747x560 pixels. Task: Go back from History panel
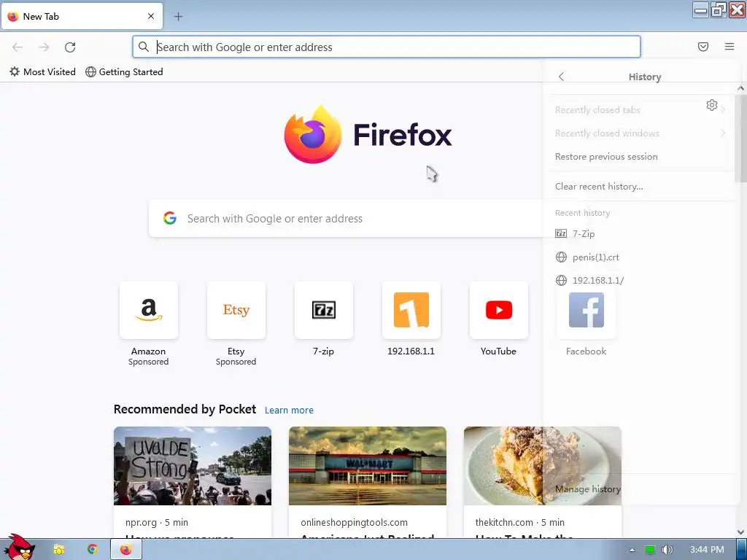click(x=561, y=77)
